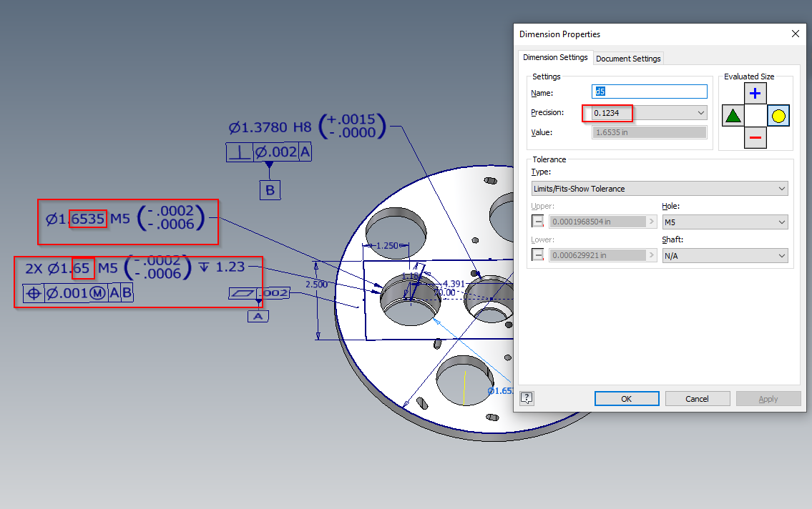Select the Ø1.6535 M5 dimension annotation
812x509 pixels.
[x=125, y=218]
